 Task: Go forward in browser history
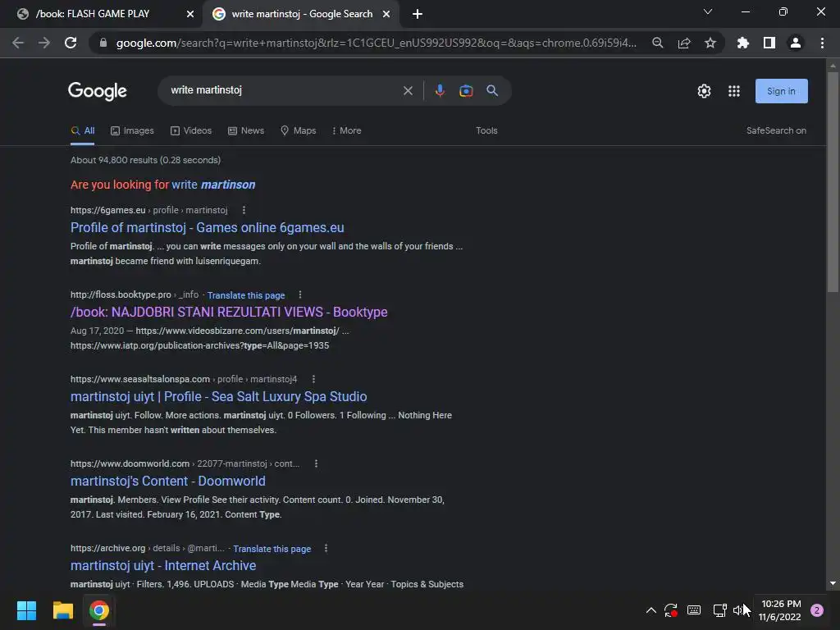coord(44,43)
